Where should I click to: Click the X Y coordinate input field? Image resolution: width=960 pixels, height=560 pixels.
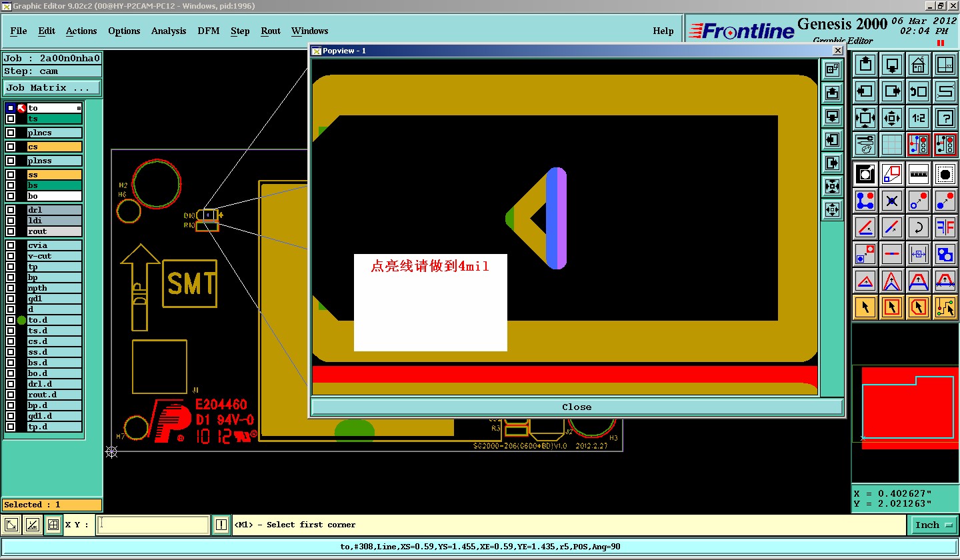[153, 525]
